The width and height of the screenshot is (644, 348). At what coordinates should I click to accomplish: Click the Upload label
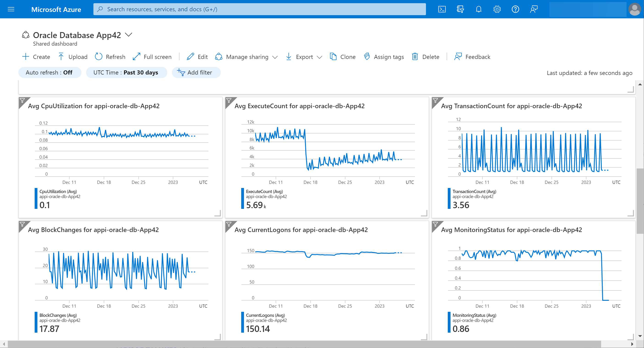point(78,57)
